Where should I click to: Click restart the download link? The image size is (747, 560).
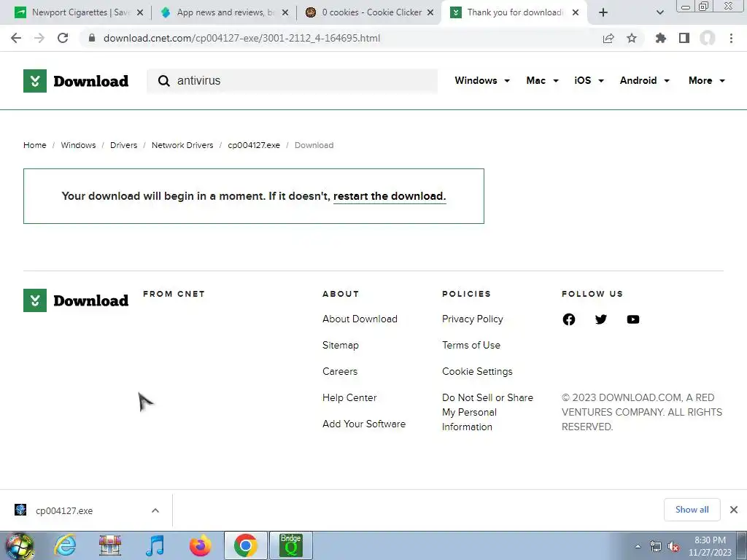pos(390,196)
